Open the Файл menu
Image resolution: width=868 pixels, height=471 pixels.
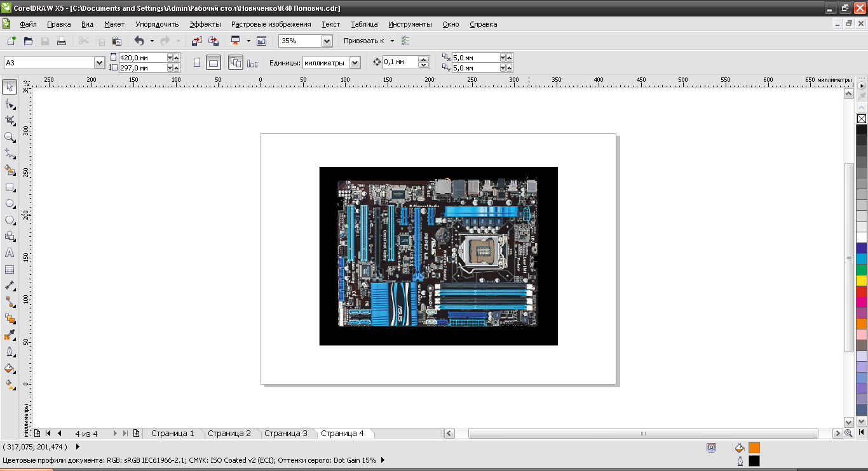[x=28, y=24]
